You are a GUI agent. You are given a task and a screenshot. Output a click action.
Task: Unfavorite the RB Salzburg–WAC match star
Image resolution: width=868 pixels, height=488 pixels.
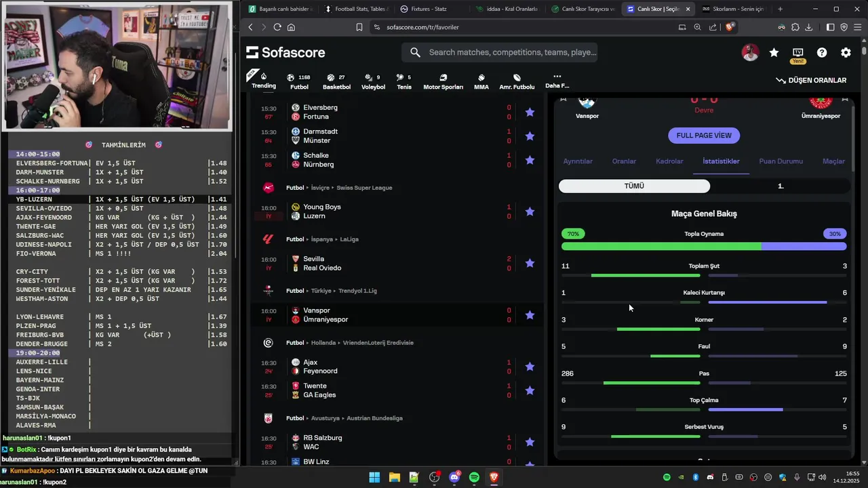(530, 442)
